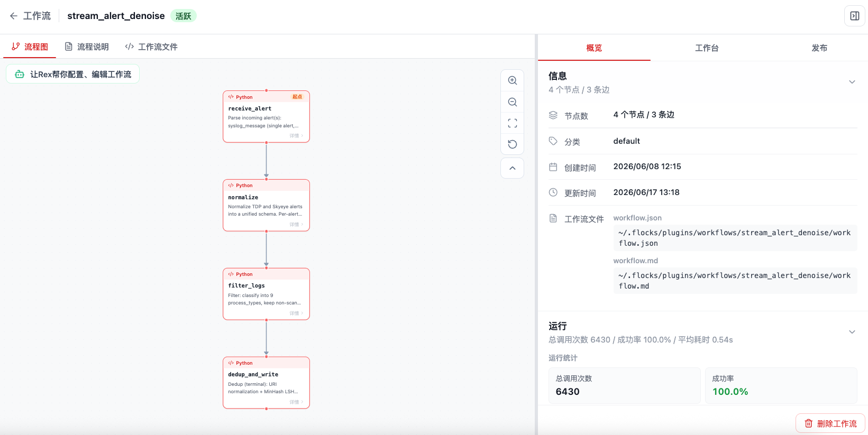Click the clock icon beside 更新时间
This screenshot has width=868, height=435.
[x=553, y=192]
